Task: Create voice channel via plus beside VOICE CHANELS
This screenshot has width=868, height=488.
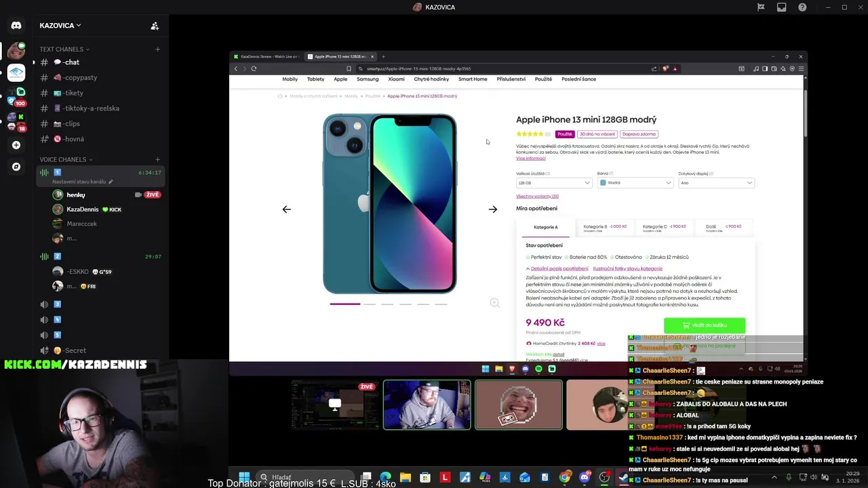Action: (157, 159)
